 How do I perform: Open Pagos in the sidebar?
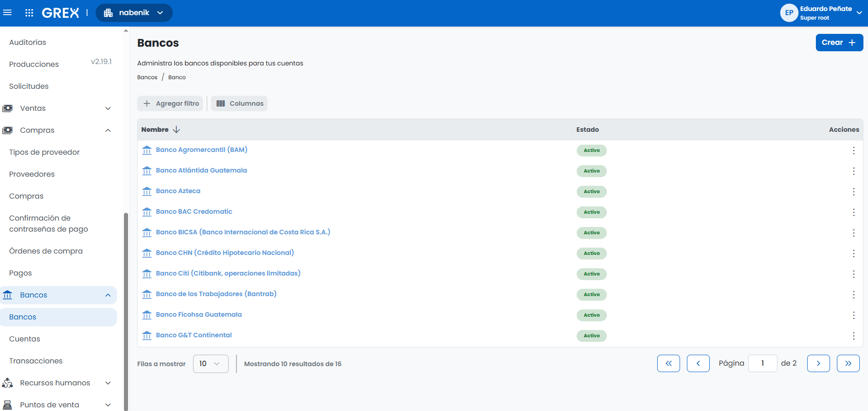click(21, 273)
